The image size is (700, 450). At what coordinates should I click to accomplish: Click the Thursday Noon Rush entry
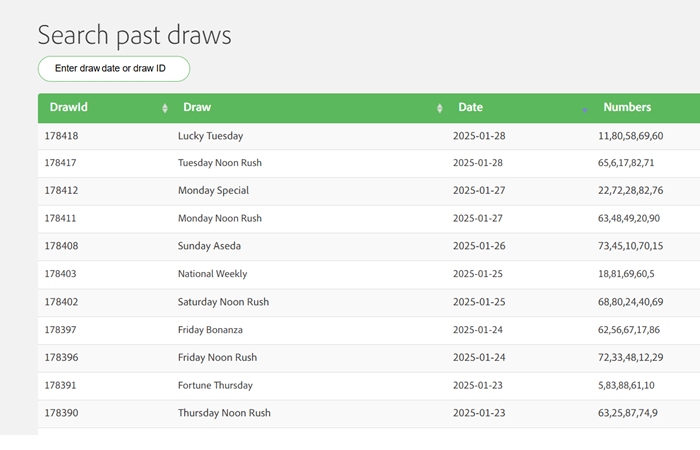pos(224,413)
